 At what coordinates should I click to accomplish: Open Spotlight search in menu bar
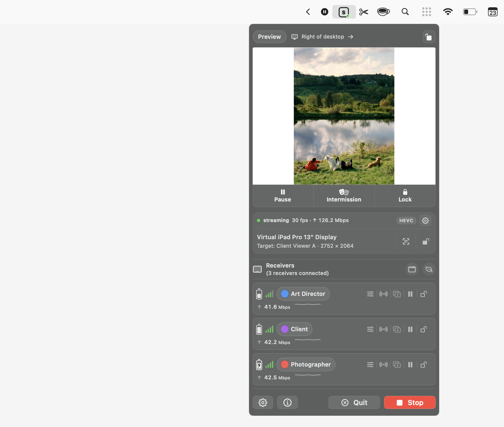pos(405,12)
